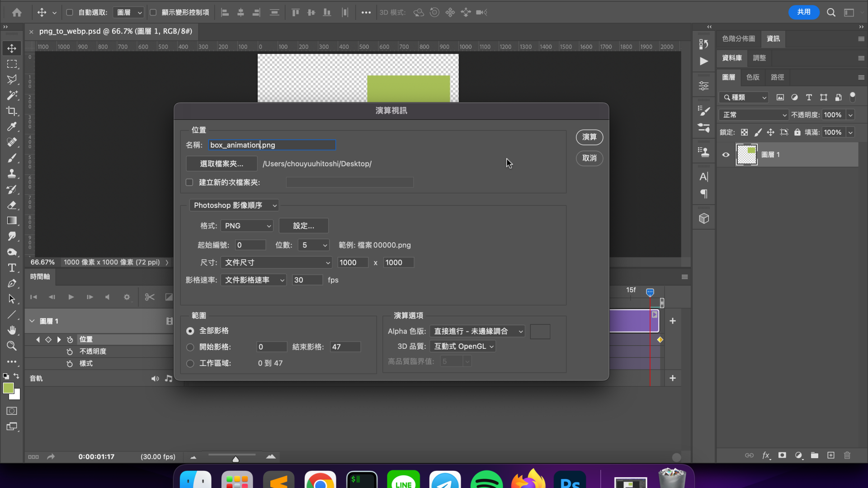Click the 3D cube panel icon

pos(704,219)
